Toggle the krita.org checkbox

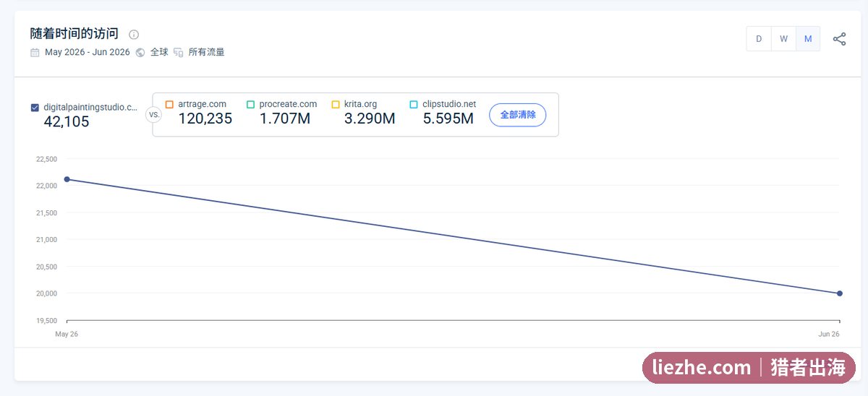point(336,104)
